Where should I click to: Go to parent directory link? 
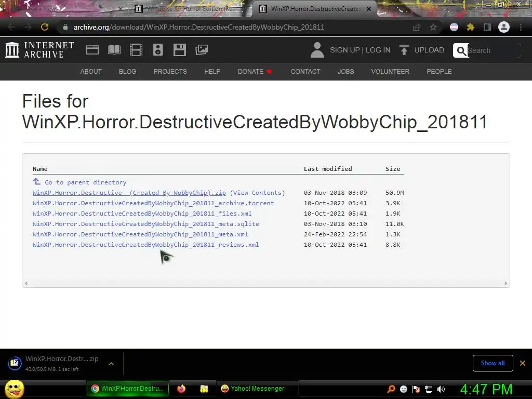click(86, 182)
